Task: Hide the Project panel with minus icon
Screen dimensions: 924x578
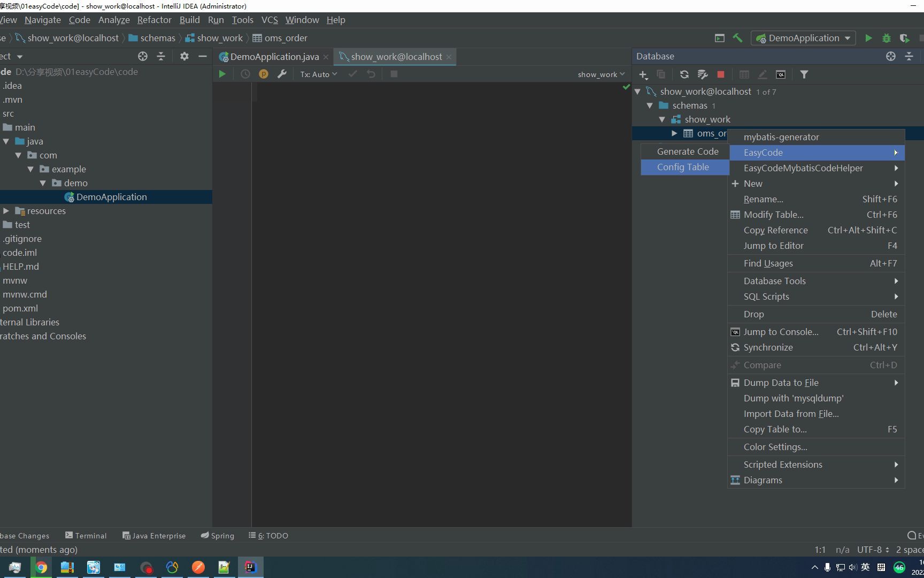Action: 203,56
